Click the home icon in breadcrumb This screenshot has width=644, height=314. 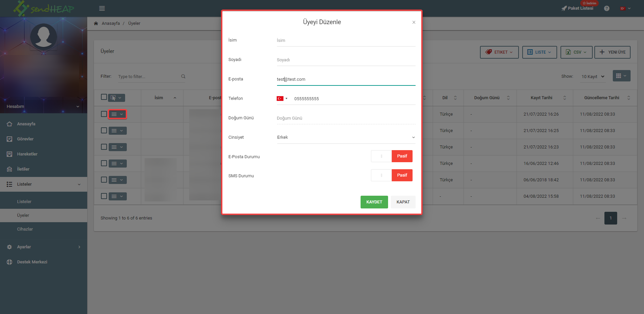[96, 23]
